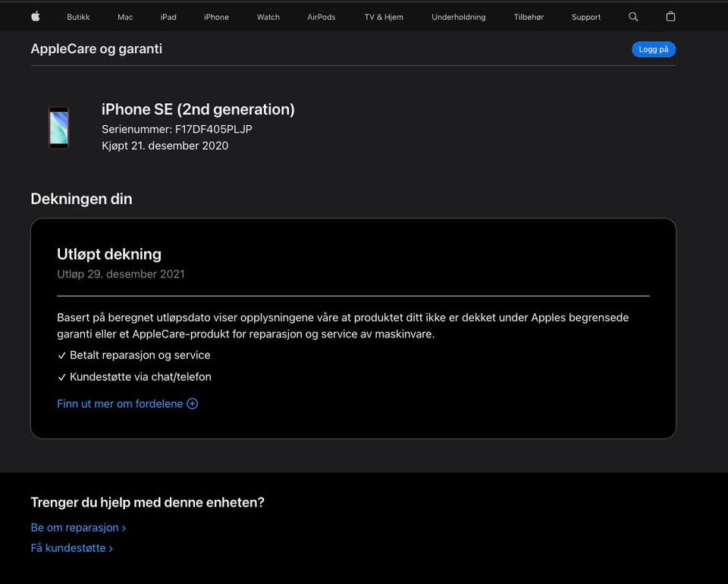This screenshot has height=584, width=728.
Task: Click the iPhone SE (2nd generation) title
Action: 198,109
